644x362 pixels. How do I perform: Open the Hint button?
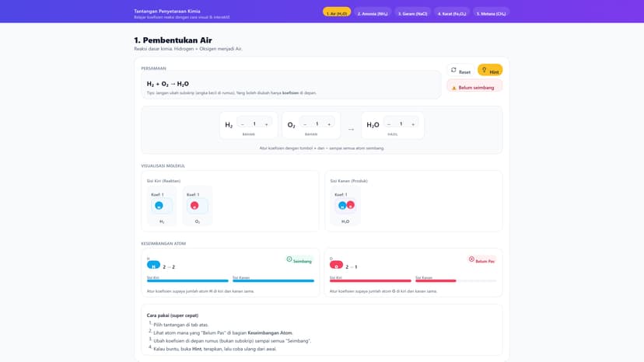coord(490,71)
